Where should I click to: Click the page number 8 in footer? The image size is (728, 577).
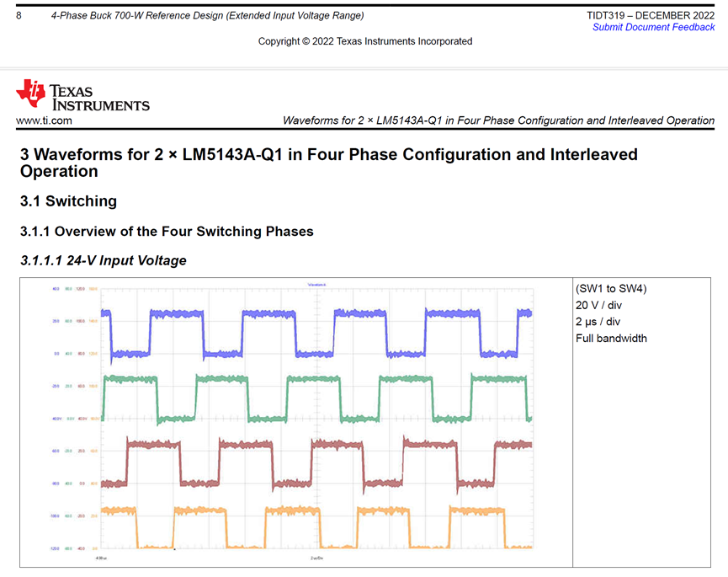point(19,15)
